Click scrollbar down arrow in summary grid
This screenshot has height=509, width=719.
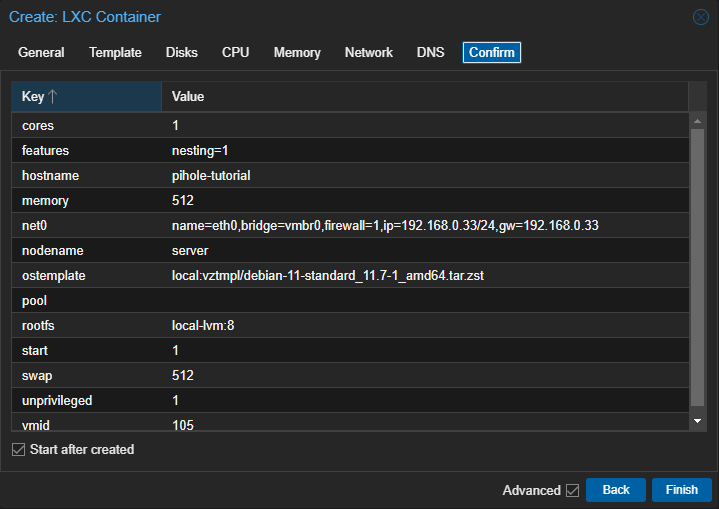point(697,421)
